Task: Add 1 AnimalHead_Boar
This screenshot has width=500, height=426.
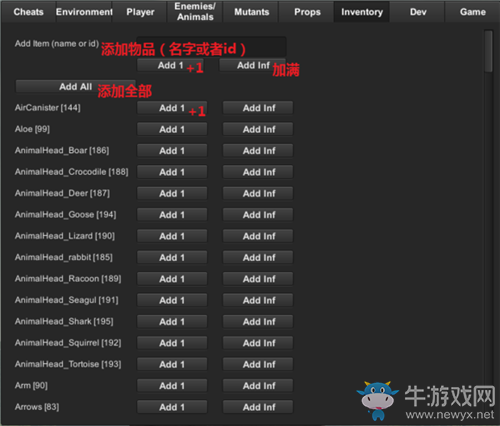Action: coord(172,151)
